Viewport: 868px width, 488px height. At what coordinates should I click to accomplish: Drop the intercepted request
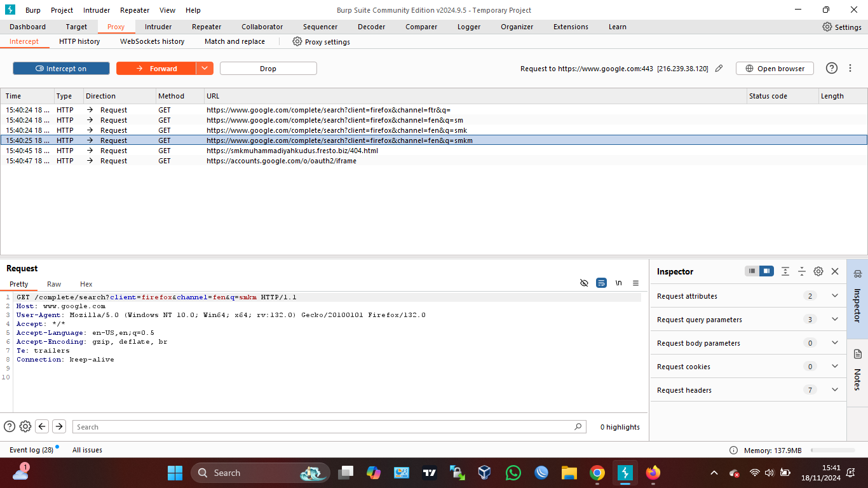point(268,69)
